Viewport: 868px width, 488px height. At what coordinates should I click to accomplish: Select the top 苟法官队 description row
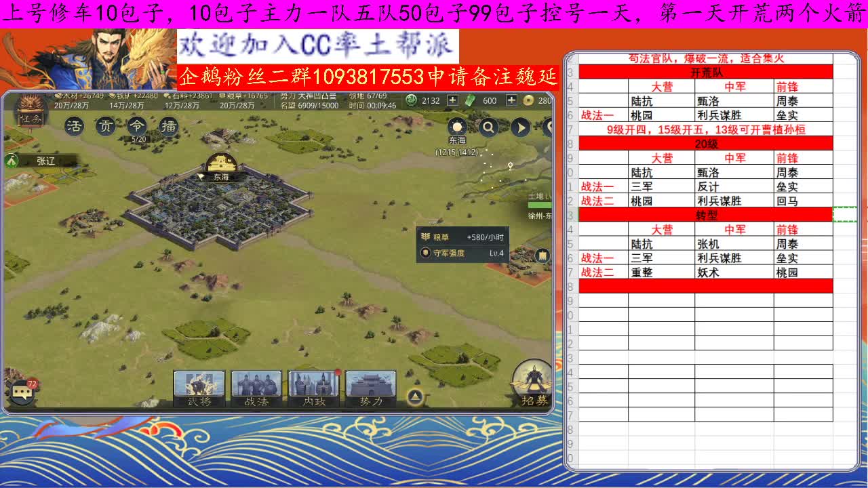tap(705, 59)
